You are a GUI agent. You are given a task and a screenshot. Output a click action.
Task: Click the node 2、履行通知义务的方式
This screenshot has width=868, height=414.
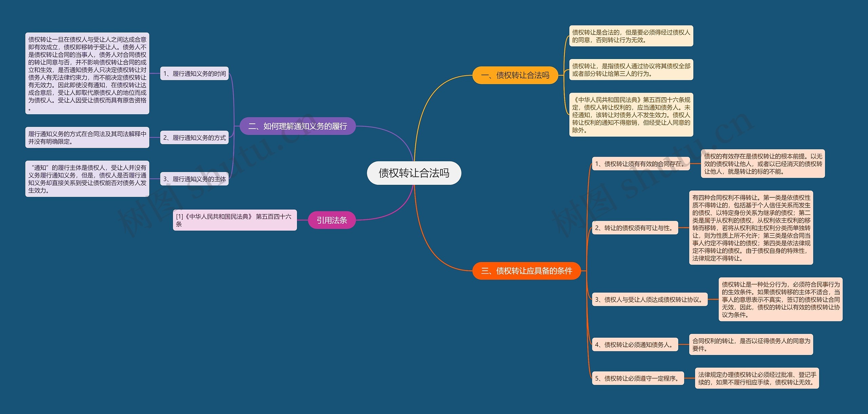tap(194, 138)
